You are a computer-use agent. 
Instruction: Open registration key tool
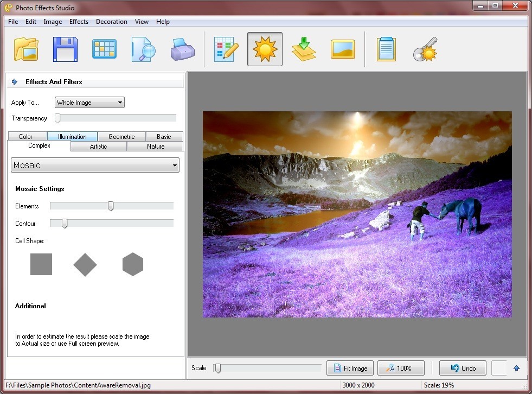[x=425, y=48]
